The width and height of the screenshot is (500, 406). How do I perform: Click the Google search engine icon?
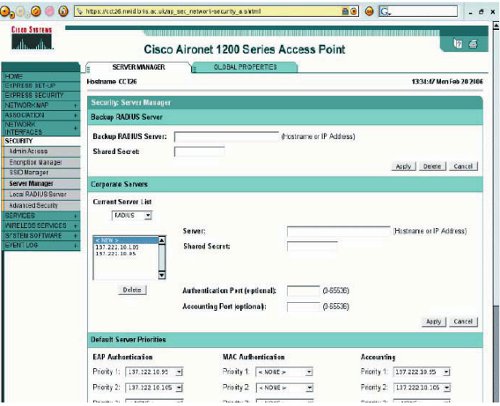click(x=384, y=12)
